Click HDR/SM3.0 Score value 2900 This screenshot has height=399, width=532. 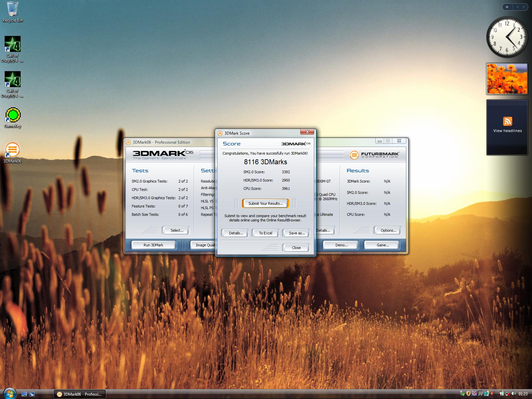(286, 180)
